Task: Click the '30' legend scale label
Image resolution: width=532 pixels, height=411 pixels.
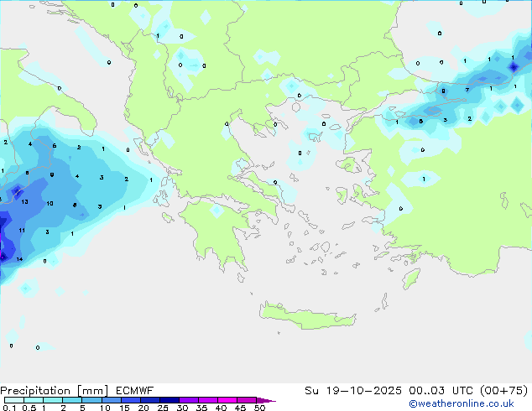Action: (x=183, y=408)
